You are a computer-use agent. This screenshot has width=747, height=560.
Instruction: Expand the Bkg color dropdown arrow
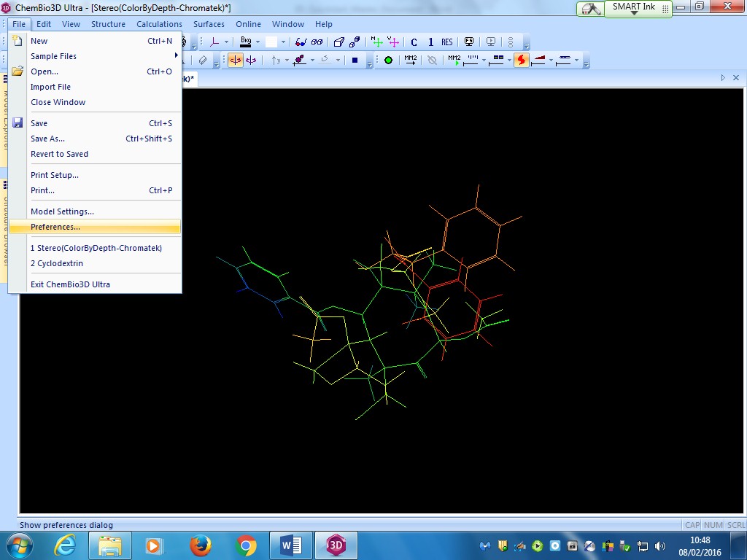coord(258,42)
